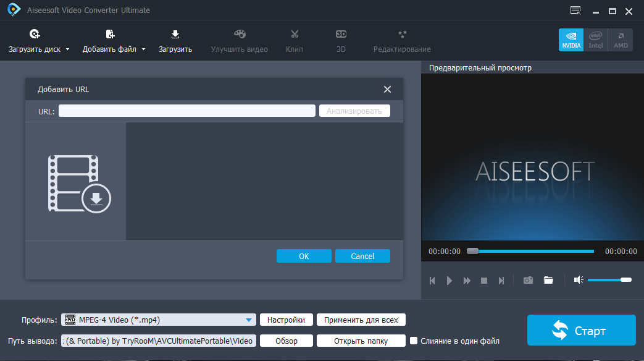Enable Слияние в один файл checkbox
The width and height of the screenshot is (644, 361).
point(414,341)
